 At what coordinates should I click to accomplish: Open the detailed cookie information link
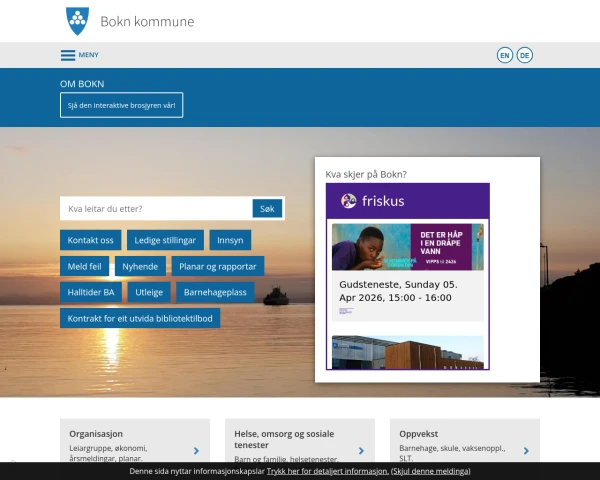[x=328, y=471]
